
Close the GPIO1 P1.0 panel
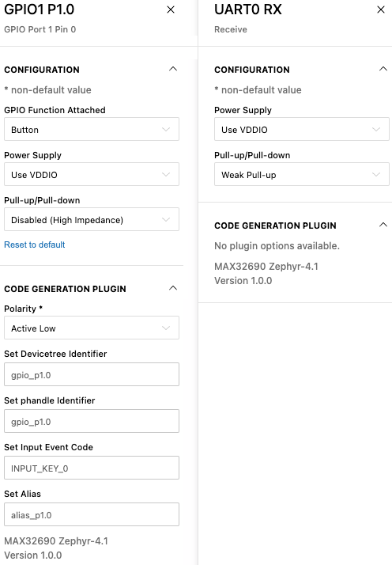171,9
